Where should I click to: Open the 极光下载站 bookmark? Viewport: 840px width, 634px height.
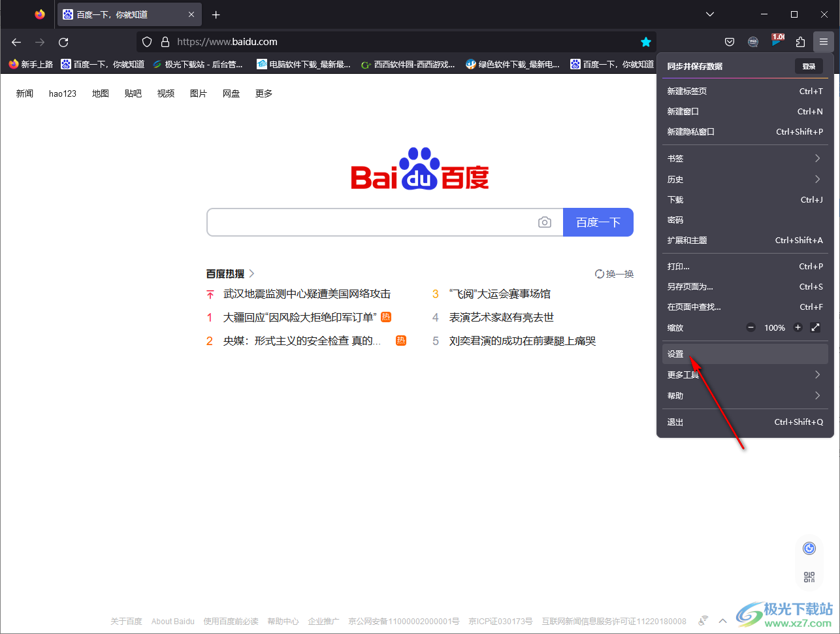tap(198, 64)
